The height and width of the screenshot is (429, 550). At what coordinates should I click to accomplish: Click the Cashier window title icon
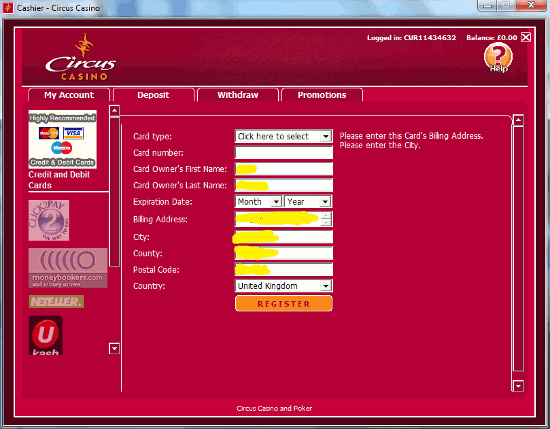(x=7, y=7)
